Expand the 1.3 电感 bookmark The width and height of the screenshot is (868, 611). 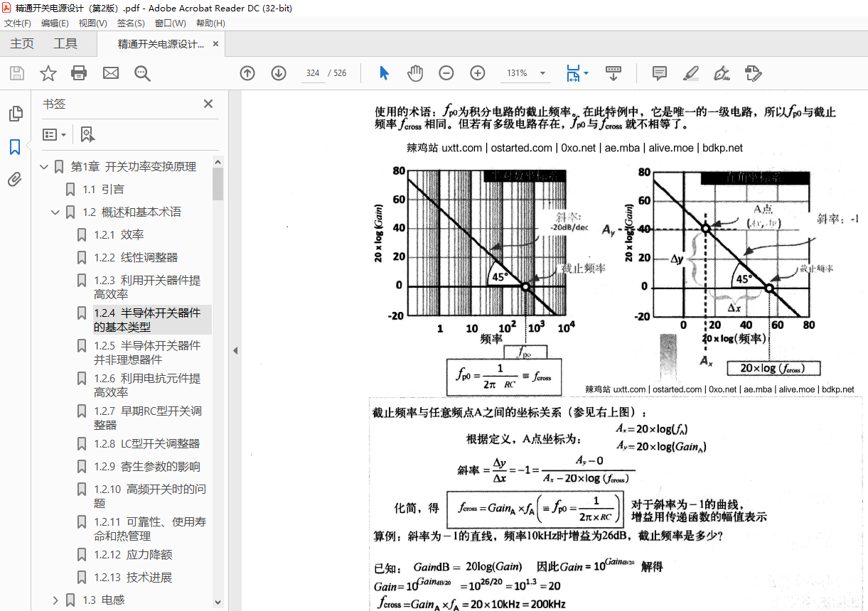pyautogui.click(x=55, y=600)
